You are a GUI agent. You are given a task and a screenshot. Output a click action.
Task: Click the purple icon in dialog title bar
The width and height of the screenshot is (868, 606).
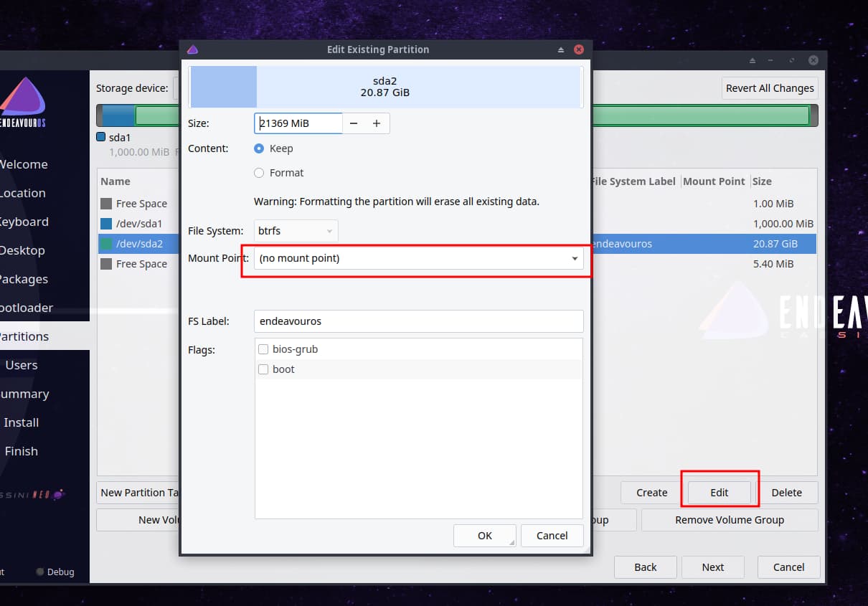192,49
